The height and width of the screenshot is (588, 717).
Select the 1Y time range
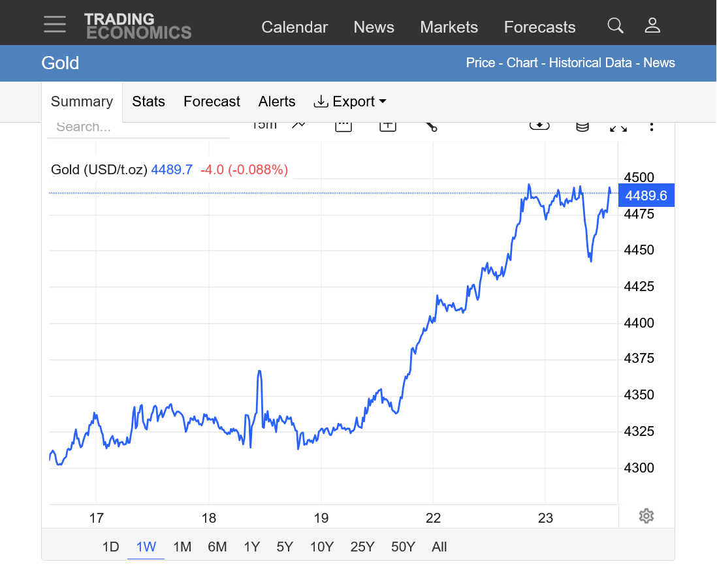pos(251,547)
